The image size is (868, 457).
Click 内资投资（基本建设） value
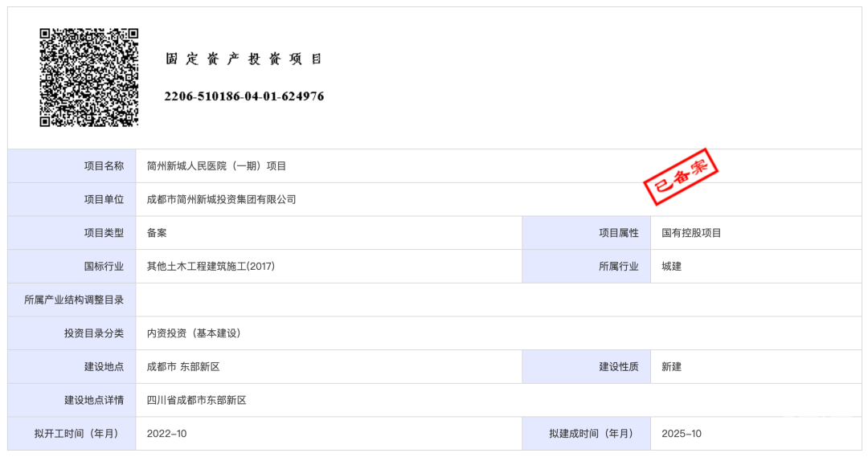tap(194, 333)
